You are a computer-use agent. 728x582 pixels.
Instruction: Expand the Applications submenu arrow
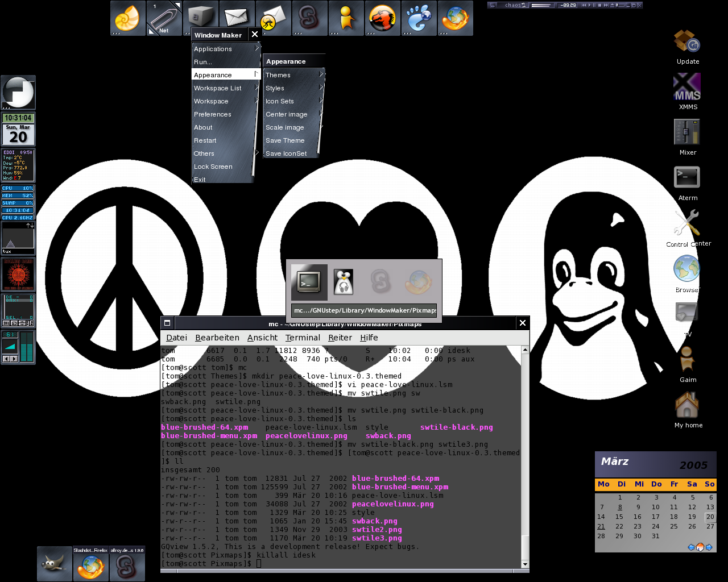(x=257, y=49)
